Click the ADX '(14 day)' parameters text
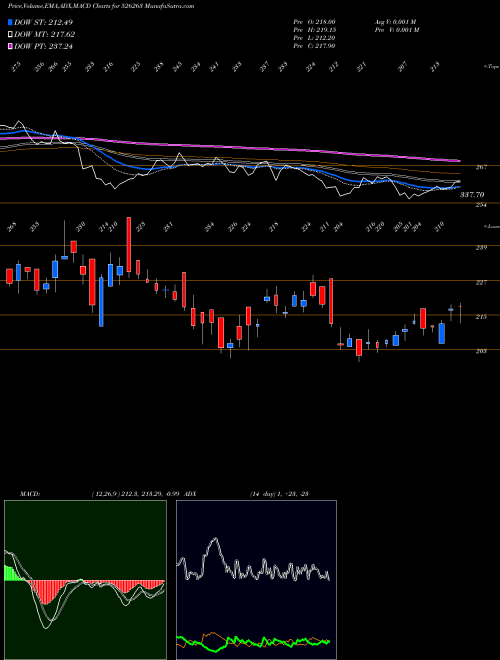Viewport: 500px width, 660px height. (x=263, y=494)
